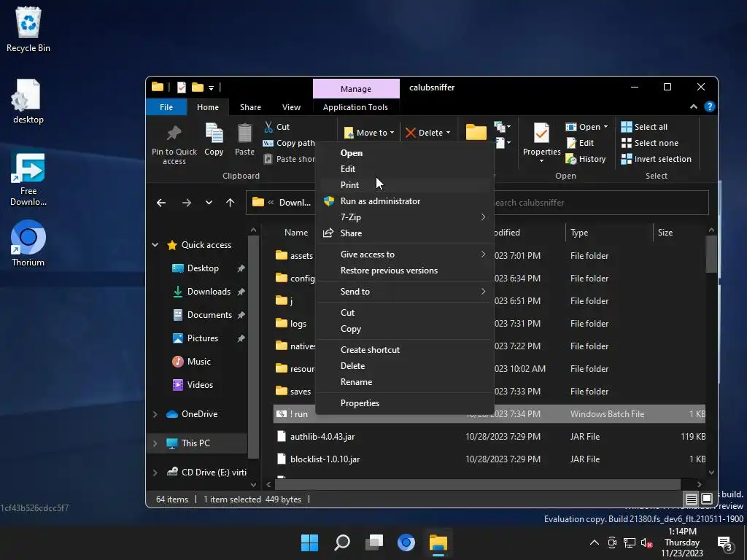
Task: Collapse the ribbon chevron
Action: click(x=694, y=106)
